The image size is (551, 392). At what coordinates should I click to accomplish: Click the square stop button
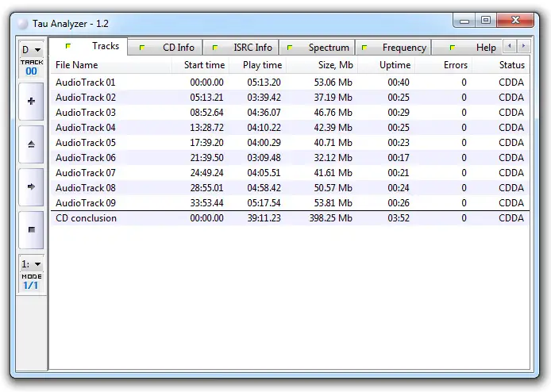point(31,229)
